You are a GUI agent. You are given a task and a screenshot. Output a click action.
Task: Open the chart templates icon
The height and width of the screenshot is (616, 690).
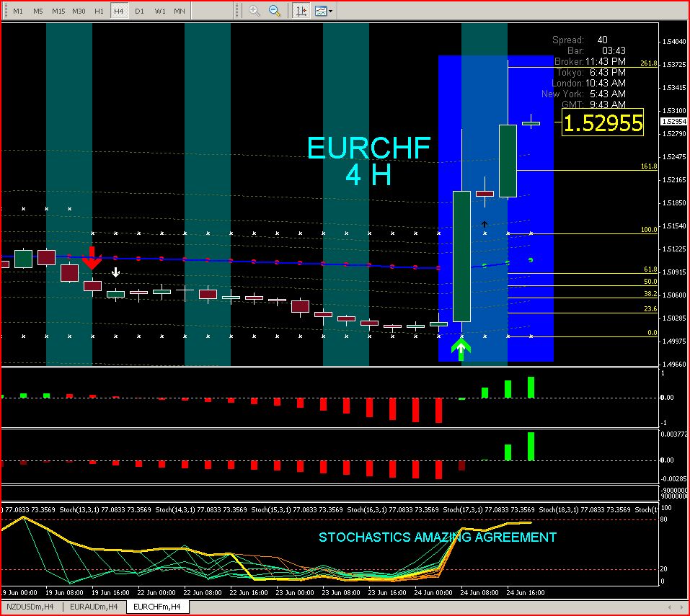(321, 11)
